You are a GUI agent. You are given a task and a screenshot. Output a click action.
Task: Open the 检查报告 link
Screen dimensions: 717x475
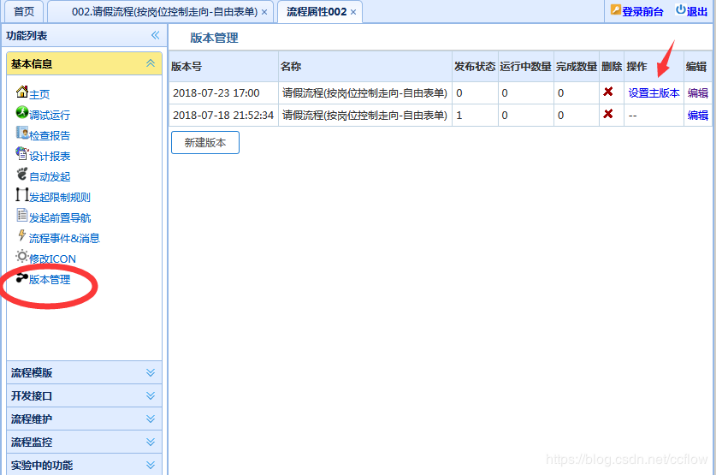[49, 135]
